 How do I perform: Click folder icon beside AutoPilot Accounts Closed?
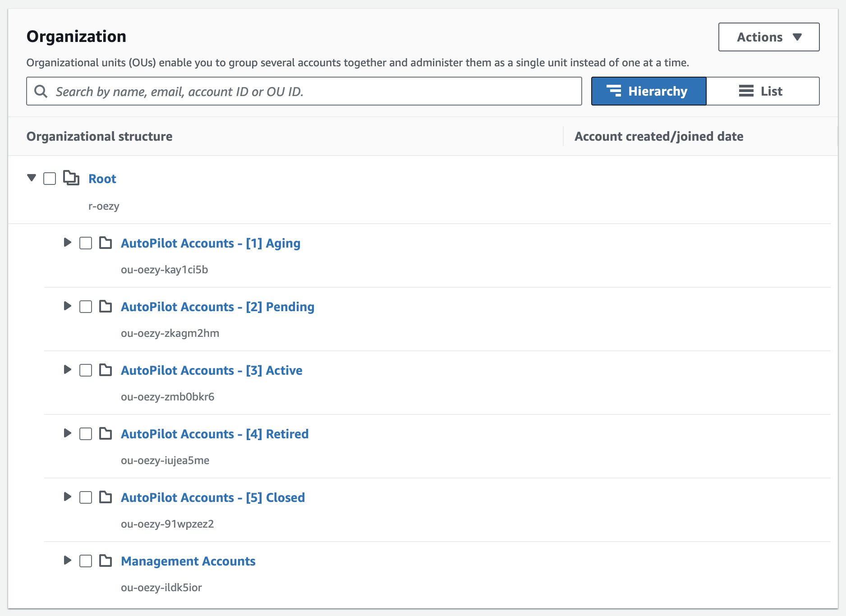[106, 497]
